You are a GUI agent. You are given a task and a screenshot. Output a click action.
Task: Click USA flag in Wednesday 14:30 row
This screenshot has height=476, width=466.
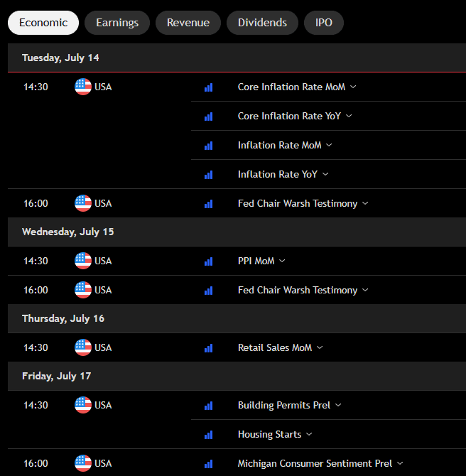(x=83, y=261)
